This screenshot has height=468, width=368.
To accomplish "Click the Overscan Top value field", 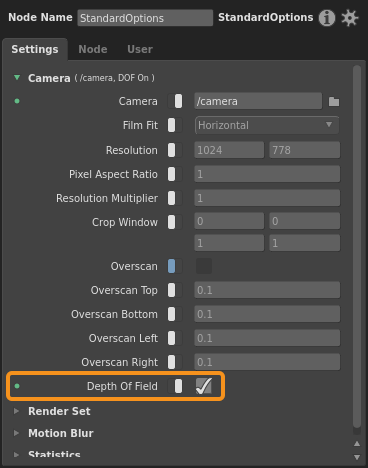I will tap(267, 290).
